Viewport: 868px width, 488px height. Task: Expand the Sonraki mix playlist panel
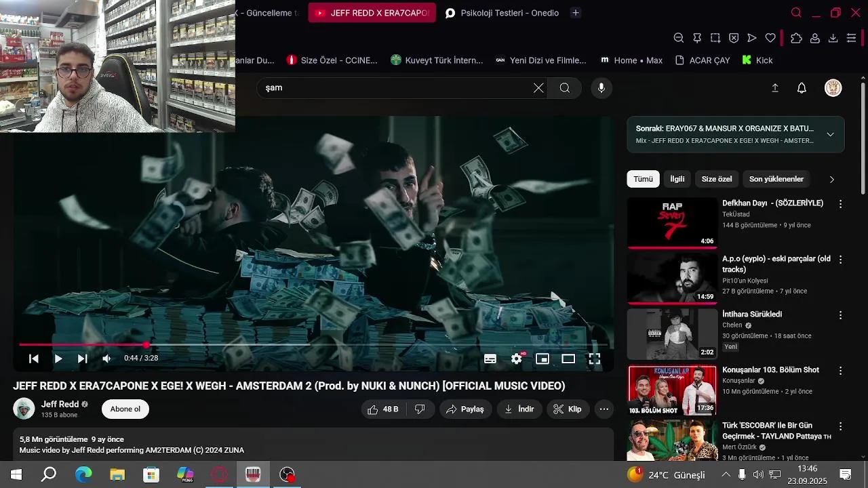(x=830, y=134)
